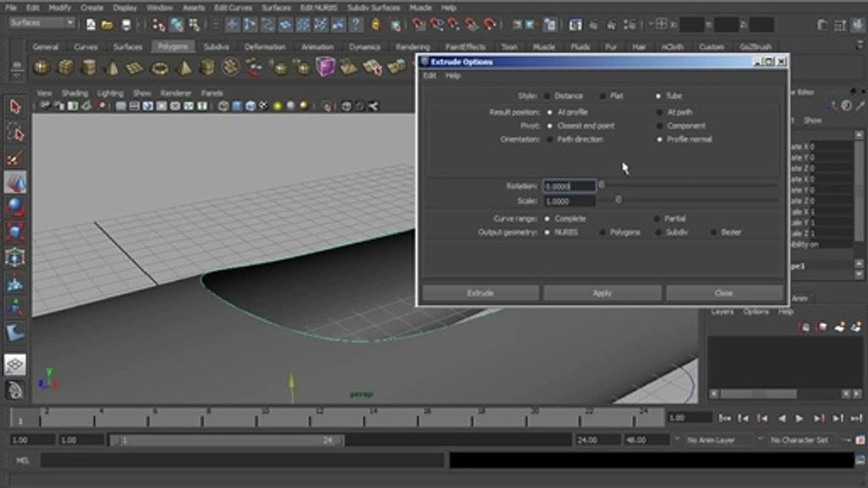The height and width of the screenshot is (488, 868).
Task: Click the play forward button
Action: tap(800, 418)
